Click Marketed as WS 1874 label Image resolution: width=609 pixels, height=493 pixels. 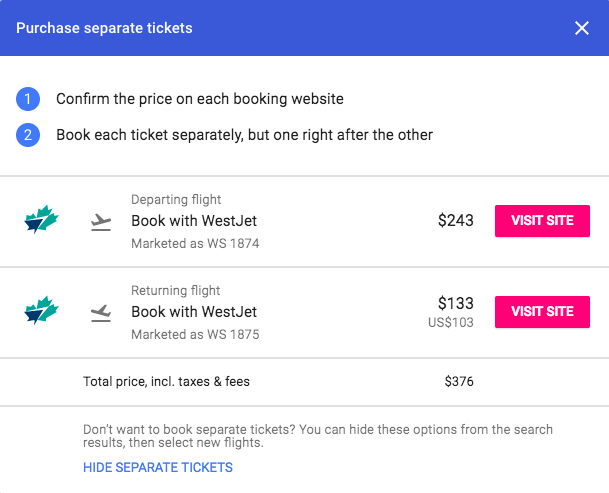(195, 243)
